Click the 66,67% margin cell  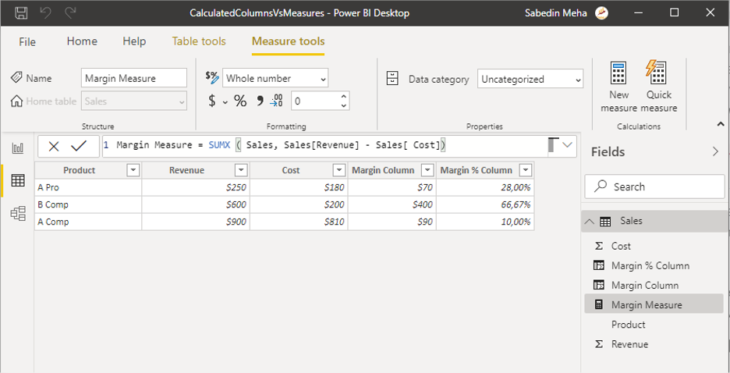point(485,205)
